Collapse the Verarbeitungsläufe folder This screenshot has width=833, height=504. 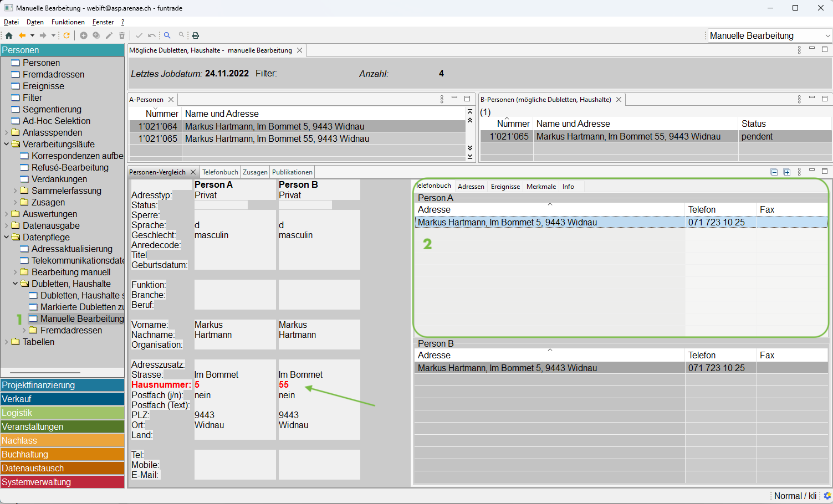(7, 145)
